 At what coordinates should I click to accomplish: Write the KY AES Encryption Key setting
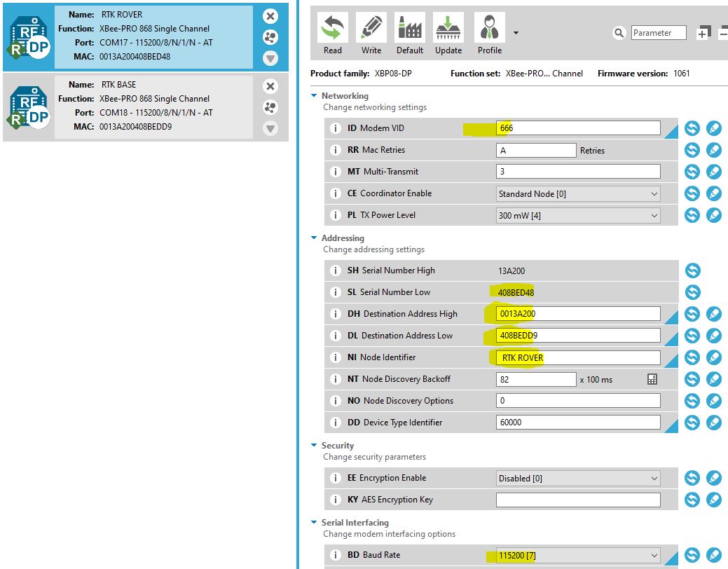[713, 500]
